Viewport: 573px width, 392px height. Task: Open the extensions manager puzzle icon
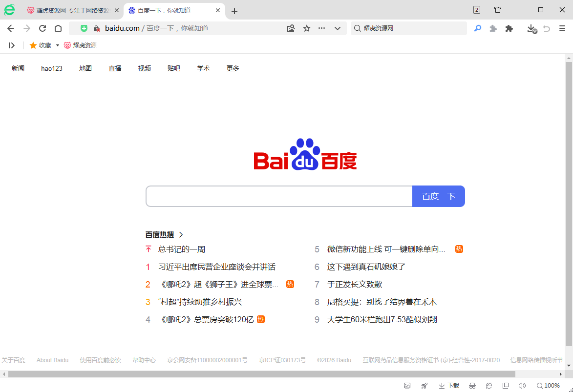[x=509, y=28]
